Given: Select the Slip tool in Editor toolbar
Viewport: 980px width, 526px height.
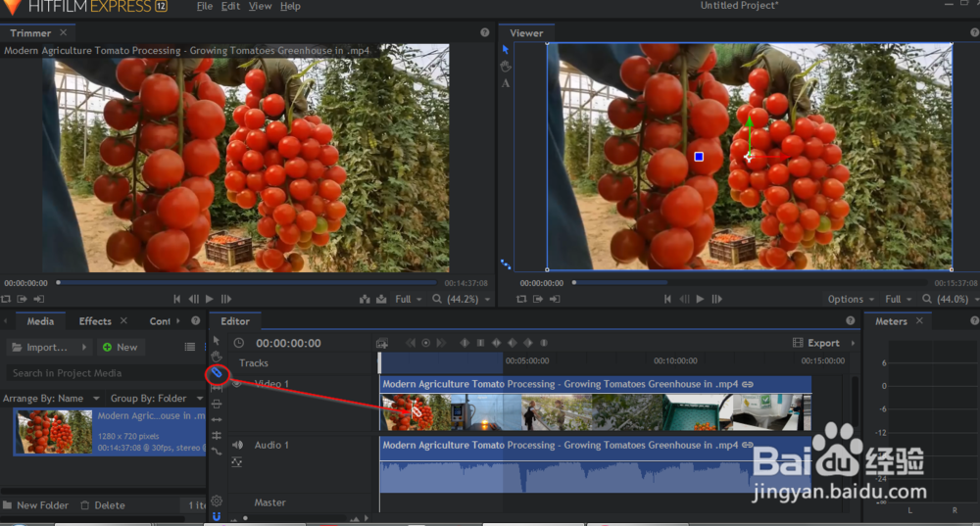Looking at the screenshot, I should click(217, 389).
